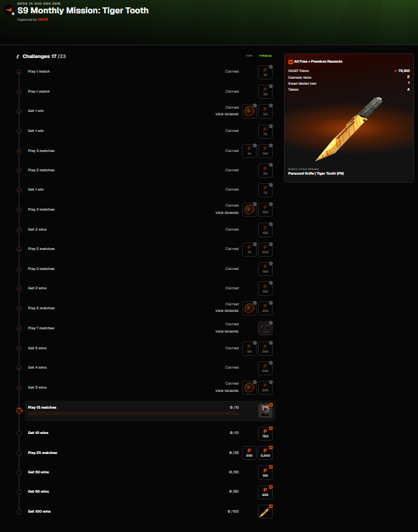Click the 200-point reward in Get 4 wins row
Image resolution: width=418 pixels, height=532 pixels.
265,368
